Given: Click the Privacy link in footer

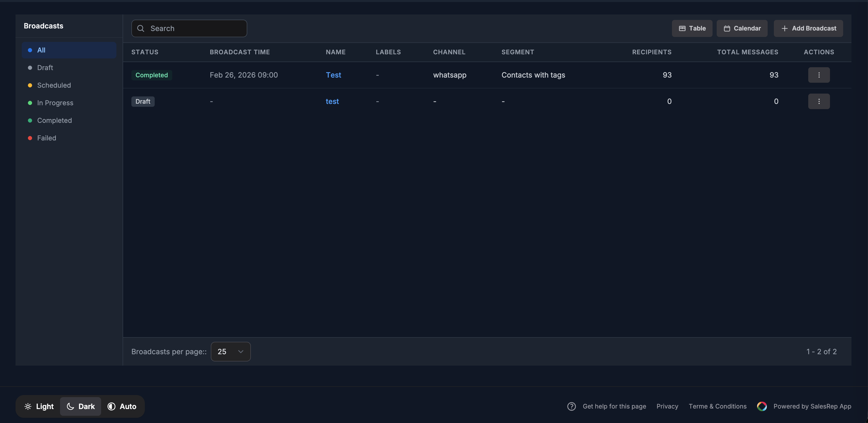Looking at the screenshot, I should click(667, 406).
